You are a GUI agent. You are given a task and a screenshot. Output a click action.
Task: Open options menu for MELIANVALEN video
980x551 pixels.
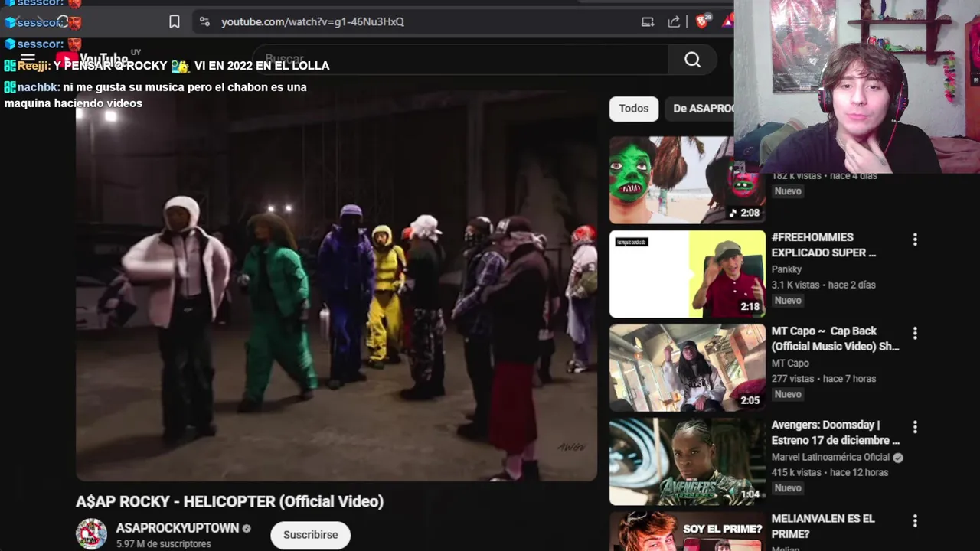point(915,521)
